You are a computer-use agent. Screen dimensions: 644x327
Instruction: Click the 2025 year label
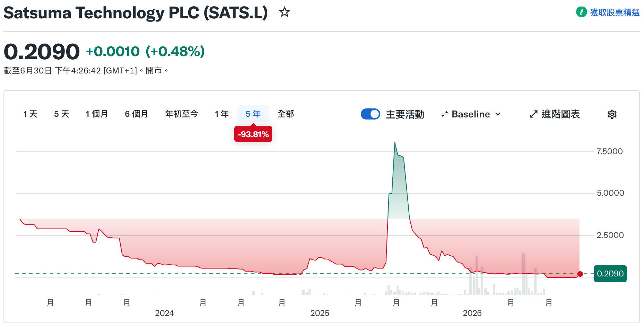coord(320,313)
